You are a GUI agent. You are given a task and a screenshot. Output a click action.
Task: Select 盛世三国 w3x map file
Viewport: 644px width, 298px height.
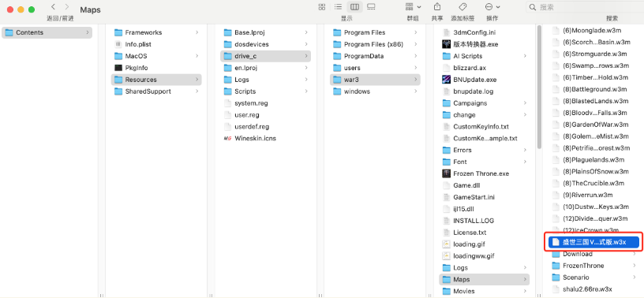[594, 242]
